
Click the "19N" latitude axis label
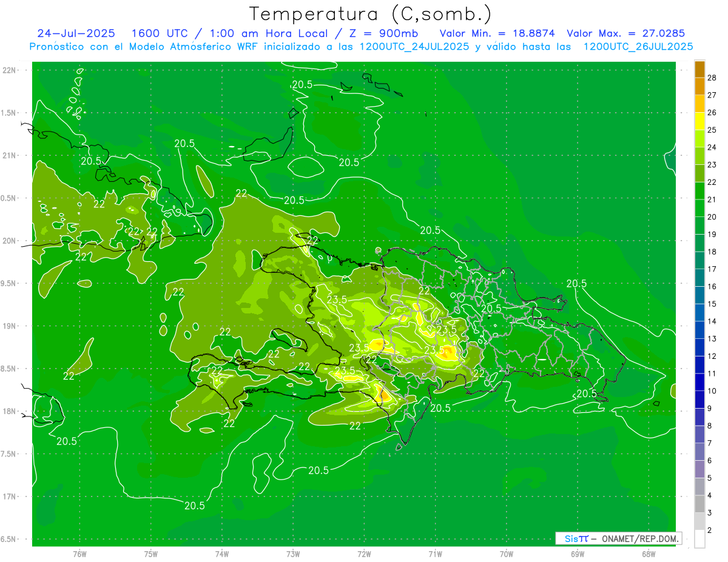[x=9, y=326]
